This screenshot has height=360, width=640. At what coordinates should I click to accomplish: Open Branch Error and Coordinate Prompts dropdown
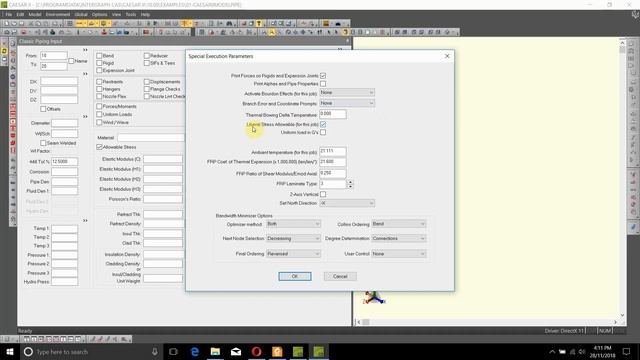coord(347,103)
